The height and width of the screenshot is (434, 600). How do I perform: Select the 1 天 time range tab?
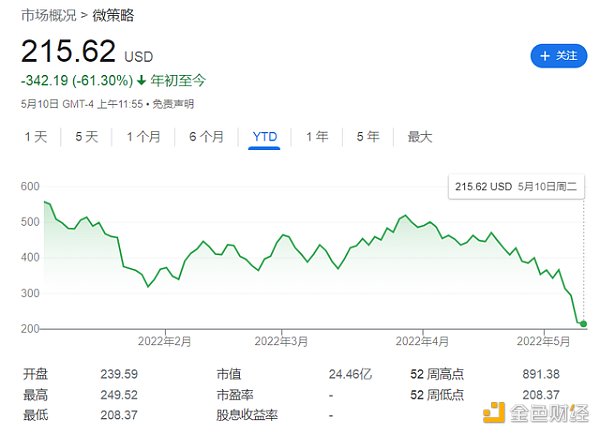(x=35, y=137)
